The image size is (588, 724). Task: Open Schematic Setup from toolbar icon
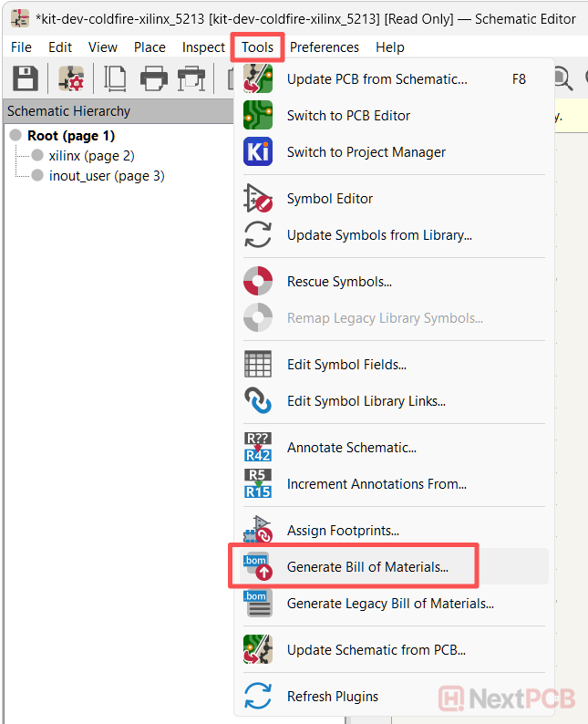72,78
